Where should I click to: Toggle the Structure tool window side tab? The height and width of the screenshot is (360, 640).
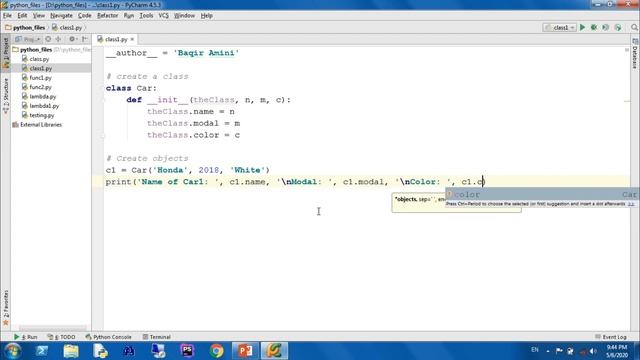click(x=5, y=95)
